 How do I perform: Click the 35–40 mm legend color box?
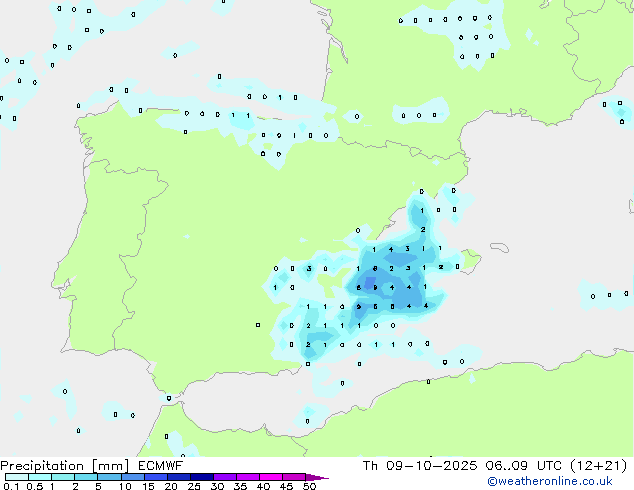247,477
